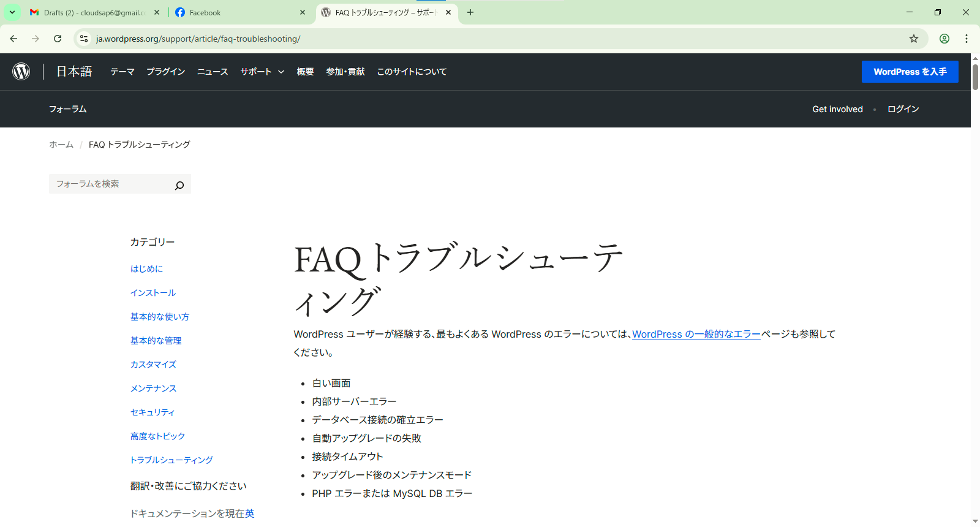Open このサイトについて menu item
Image resolution: width=980 pixels, height=527 pixels.
click(412, 72)
